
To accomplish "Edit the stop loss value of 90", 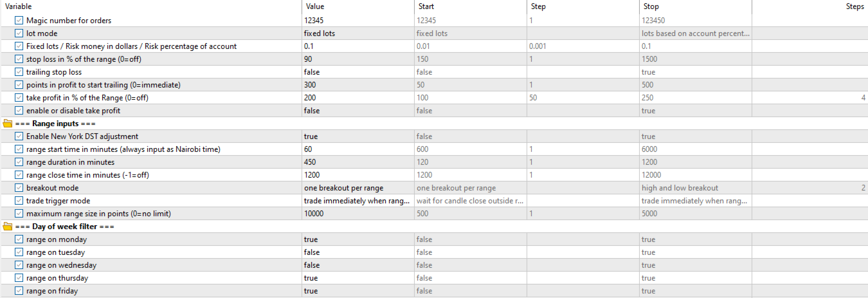I will click(x=357, y=59).
